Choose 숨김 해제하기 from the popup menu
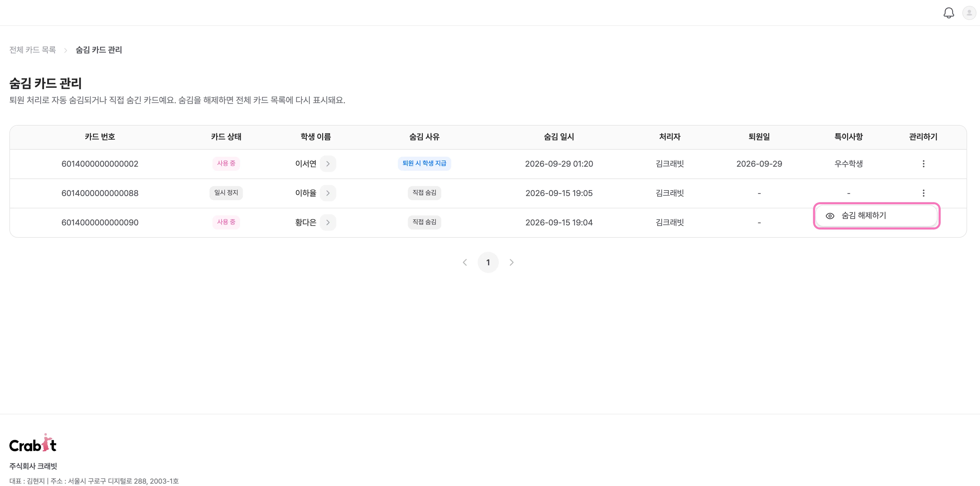Screen dimensions: 980x486 pyautogui.click(x=876, y=216)
